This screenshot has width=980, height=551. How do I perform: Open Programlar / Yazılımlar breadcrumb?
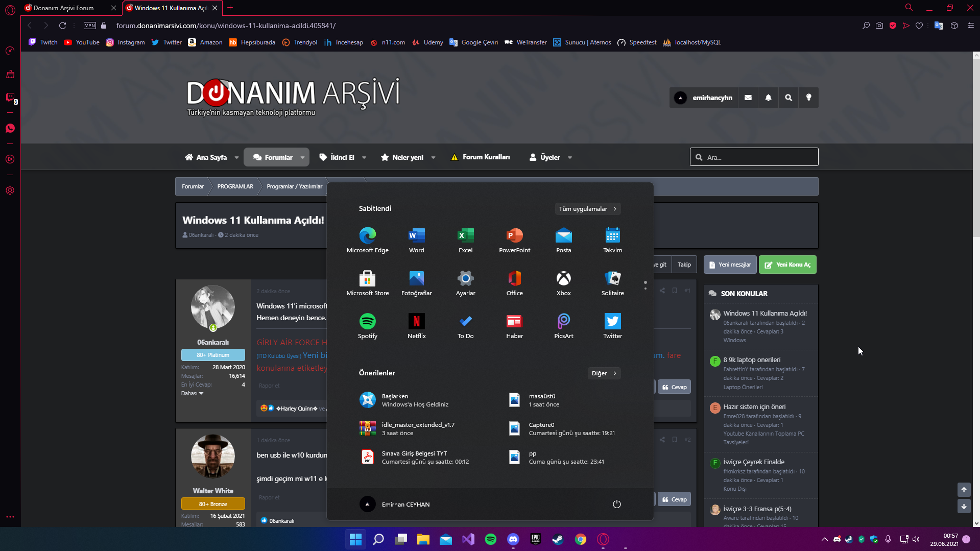[x=295, y=186]
